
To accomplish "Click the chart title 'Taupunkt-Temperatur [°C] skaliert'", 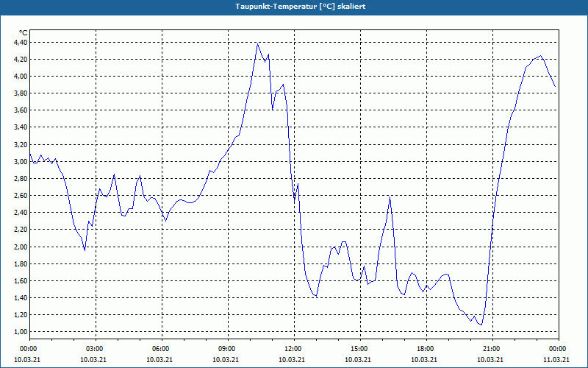I will pyautogui.click(x=301, y=7).
